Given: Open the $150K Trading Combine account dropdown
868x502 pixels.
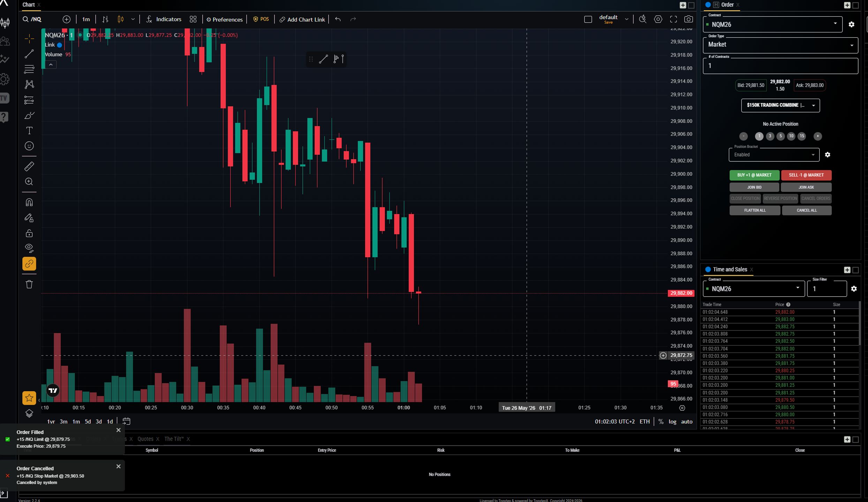Looking at the screenshot, I should click(780, 105).
